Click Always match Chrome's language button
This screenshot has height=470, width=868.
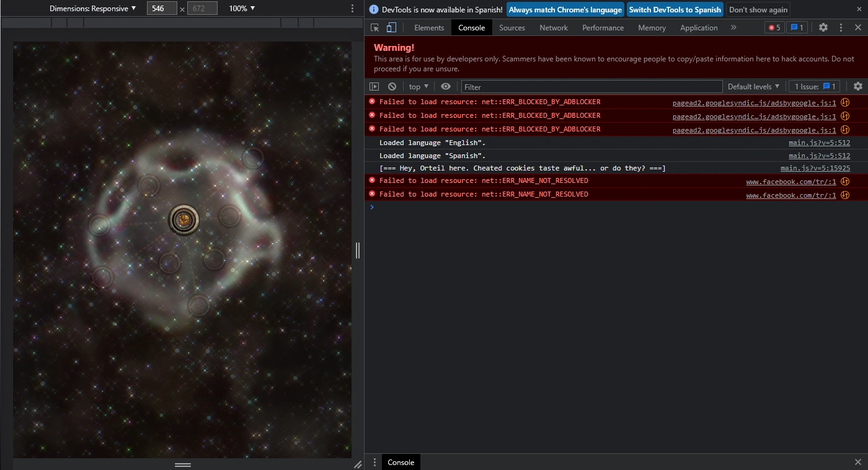tap(565, 9)
